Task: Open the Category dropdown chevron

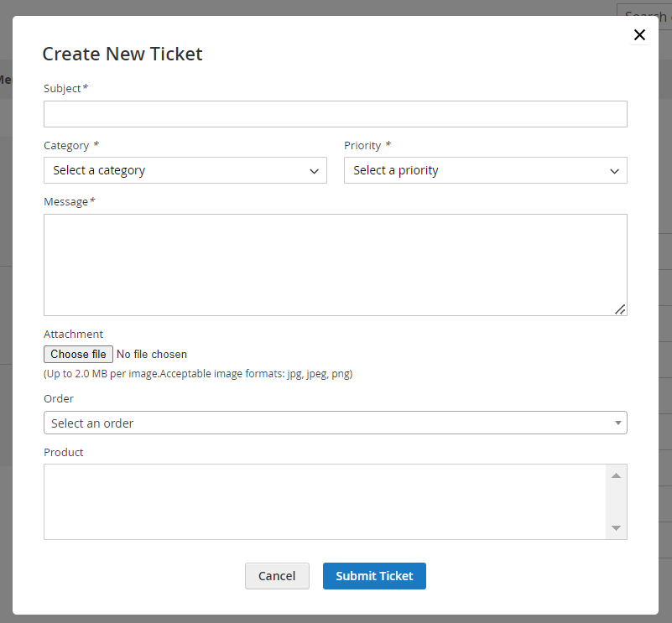Action: click(x=315, y=170)
